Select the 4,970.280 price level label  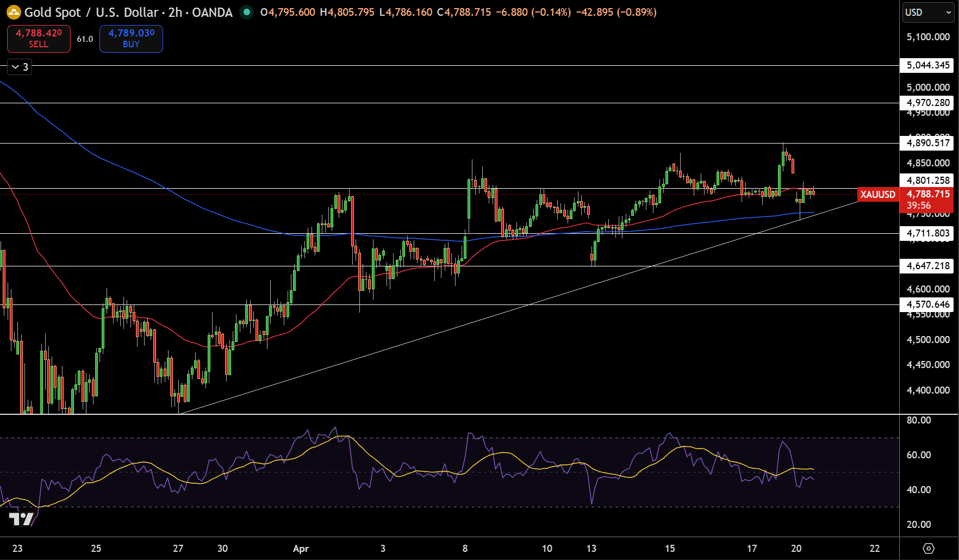(x=928, y=103)
